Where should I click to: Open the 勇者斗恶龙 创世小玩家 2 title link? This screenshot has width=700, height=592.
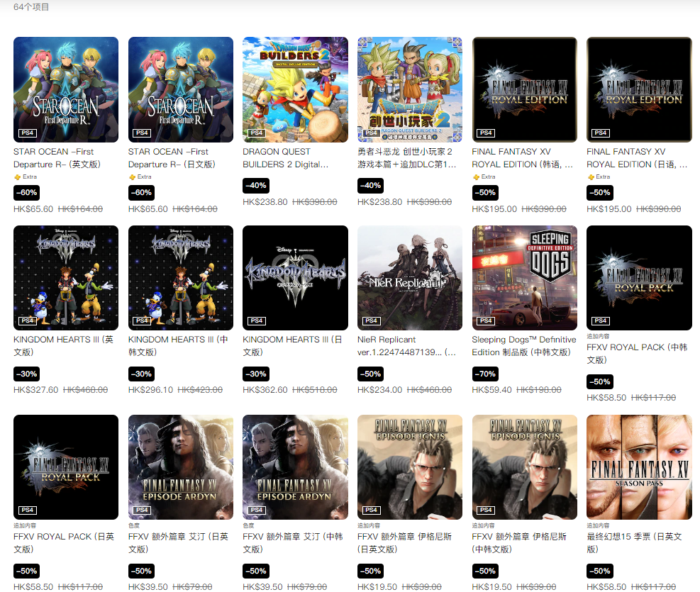point(406,158)
